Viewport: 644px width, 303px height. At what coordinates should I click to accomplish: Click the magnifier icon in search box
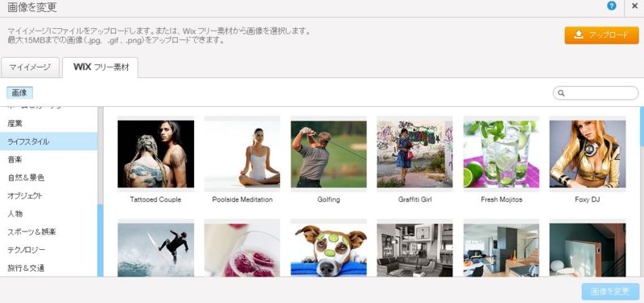pos(561,93)
